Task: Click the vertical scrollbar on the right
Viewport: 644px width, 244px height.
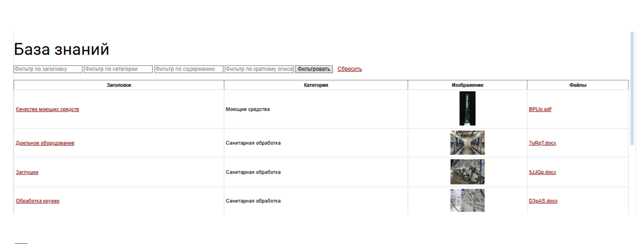Action: (x=632, y=88)
